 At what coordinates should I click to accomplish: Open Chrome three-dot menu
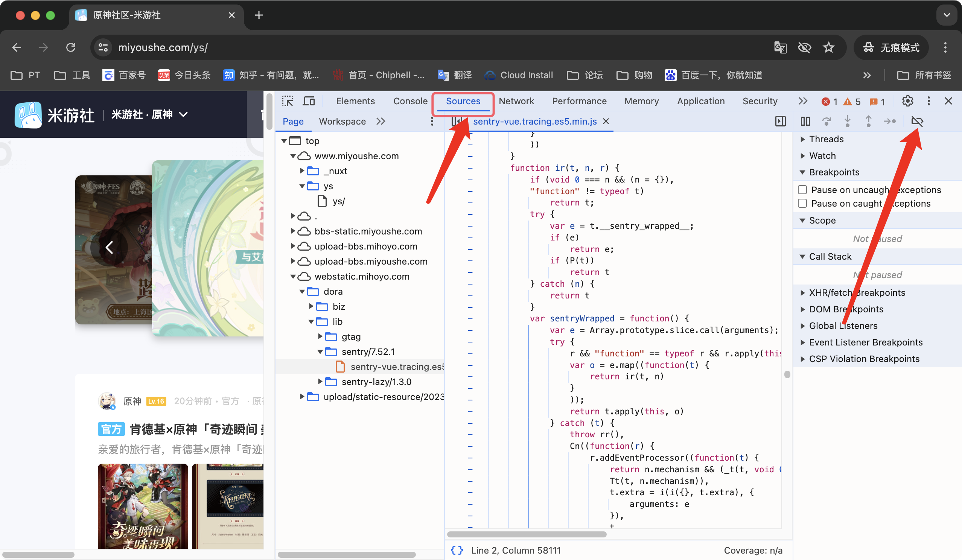point(945,48)
